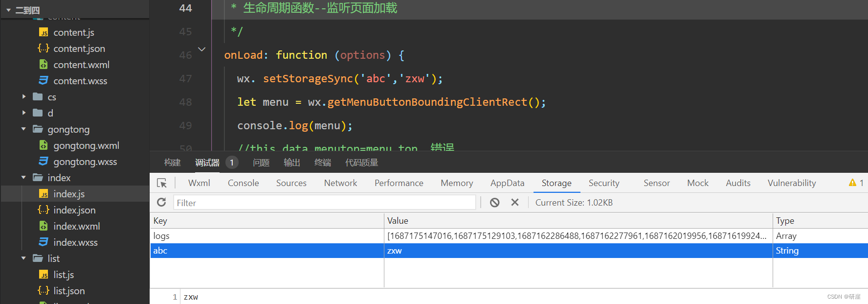Expand the cs folder arrow
The image size is (868, 304).
(23, 97)
